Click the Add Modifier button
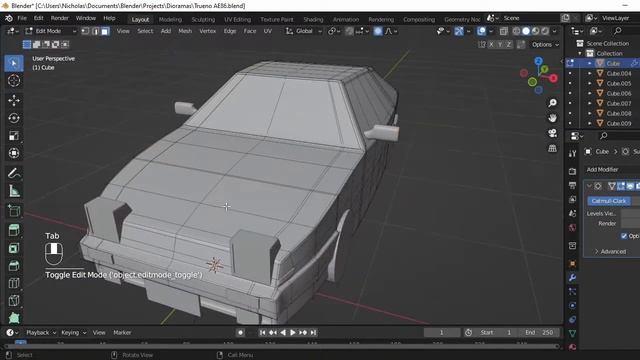 (x=611, y=169)
